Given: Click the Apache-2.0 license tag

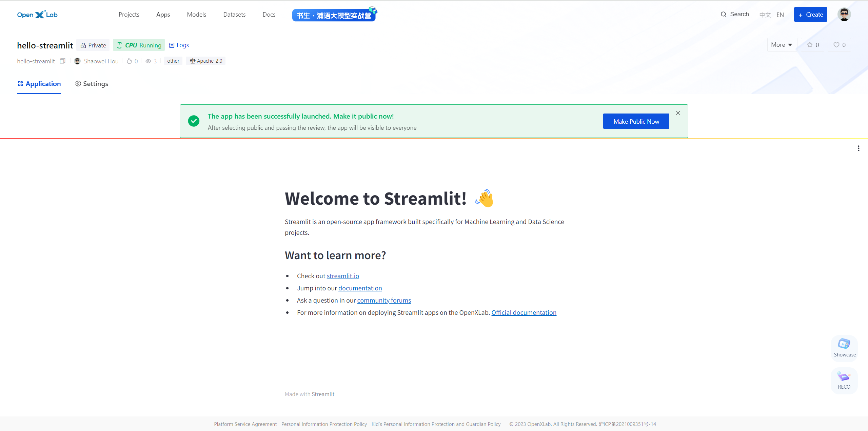Looking at the screenshot, I should coord(206,61).
